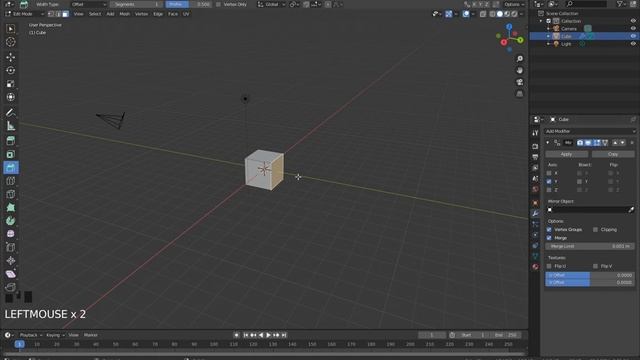Image resolution: width=640 pixels, height=360 pixels.
Task: Select the Rotate tool
Action: click(11, 70)
